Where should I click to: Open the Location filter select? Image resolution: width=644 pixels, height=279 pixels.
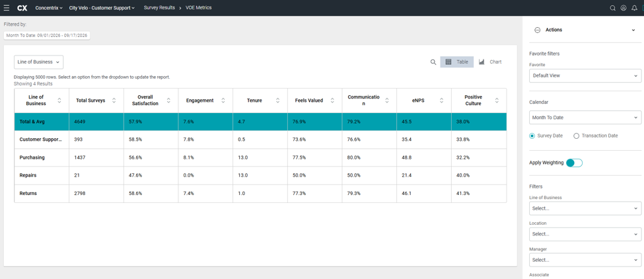585,234
